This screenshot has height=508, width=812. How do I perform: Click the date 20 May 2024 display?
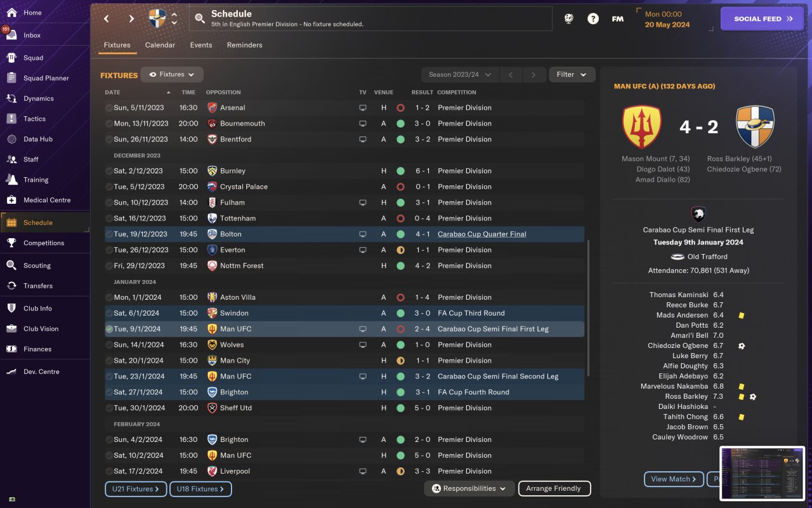(667, 25)
